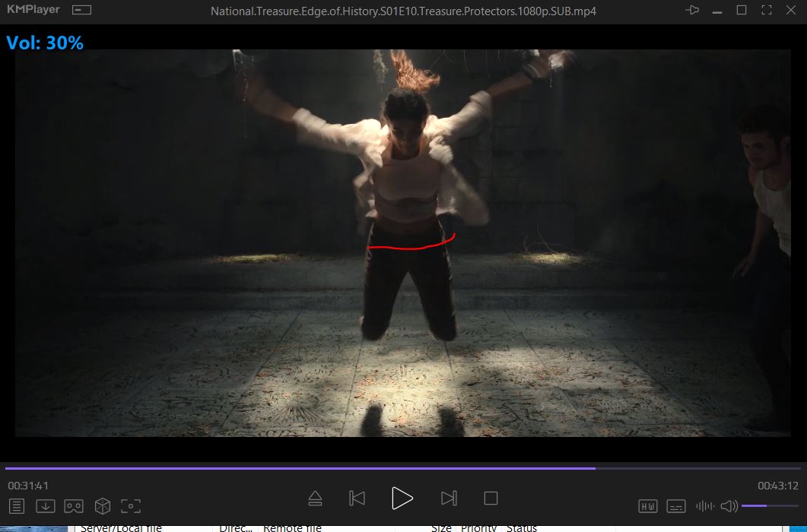Viewport: 807px width, 532px height.
Task: Skip to the previous track
Action: (x=357, y=499)
